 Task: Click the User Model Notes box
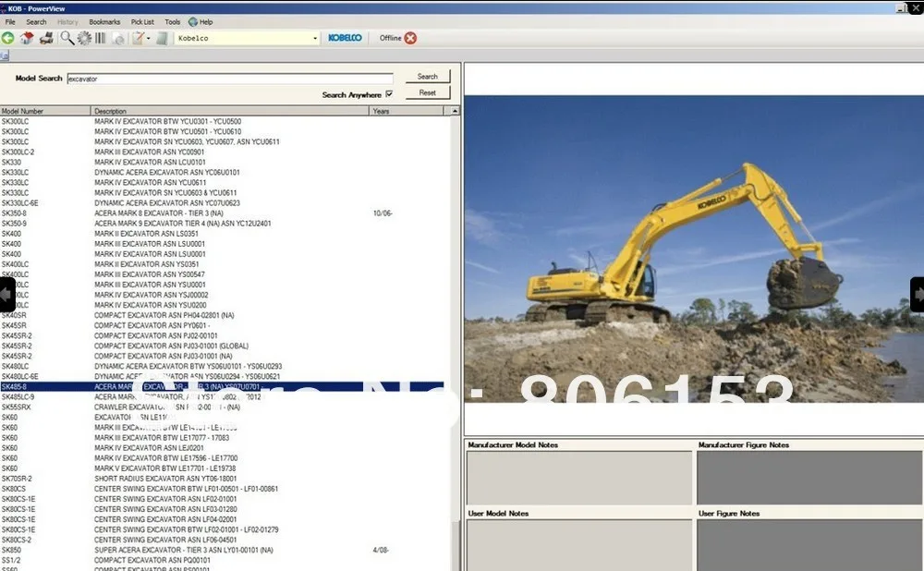pyautogui.click(x=579, y=545)
